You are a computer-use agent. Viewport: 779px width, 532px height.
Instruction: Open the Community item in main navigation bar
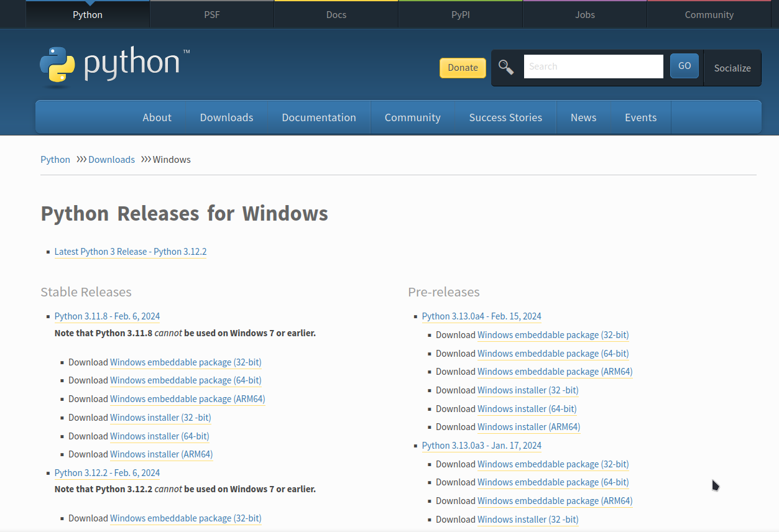pos(413,117)
